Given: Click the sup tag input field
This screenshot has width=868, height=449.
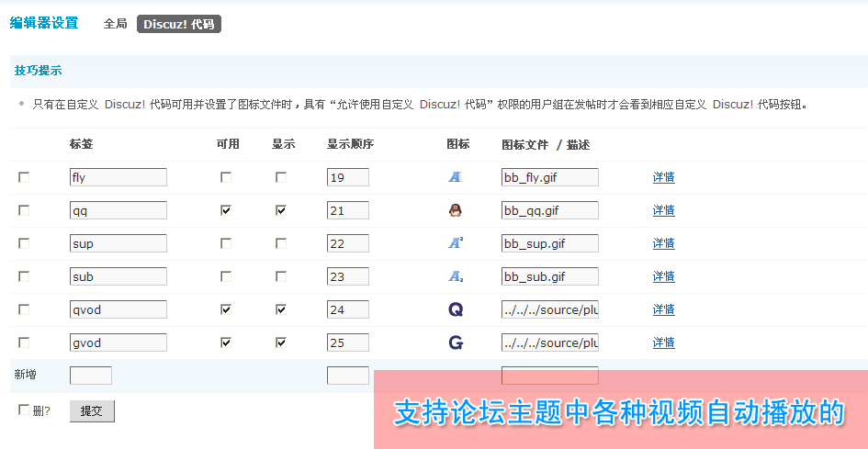Looking at the screenshot, I should point(118,243).
